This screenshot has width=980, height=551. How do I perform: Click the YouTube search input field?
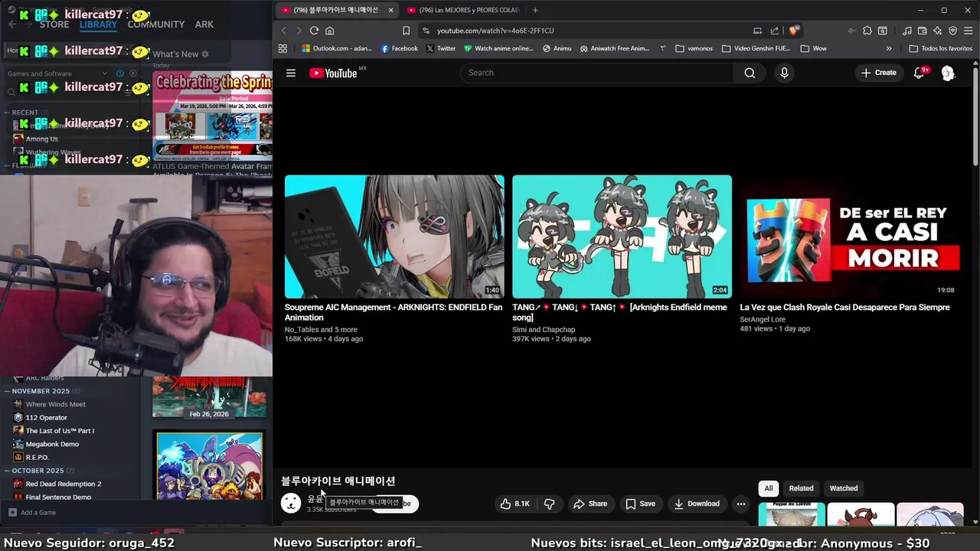597,73
